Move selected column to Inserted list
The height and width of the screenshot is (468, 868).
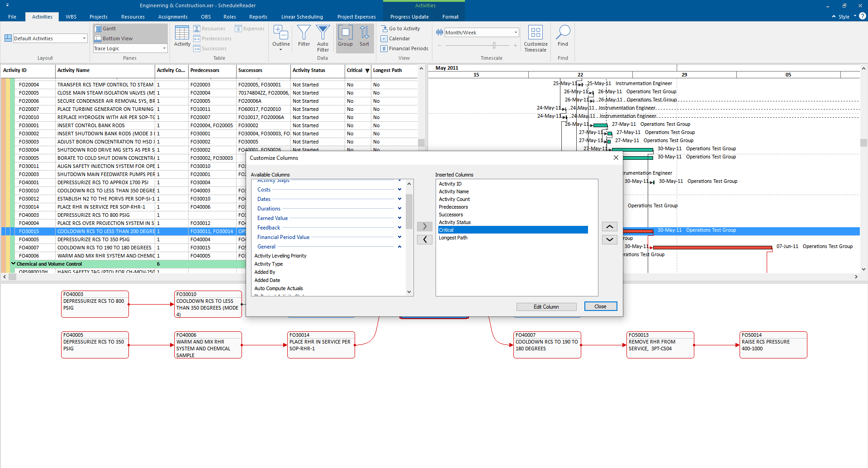click(424, 226)
